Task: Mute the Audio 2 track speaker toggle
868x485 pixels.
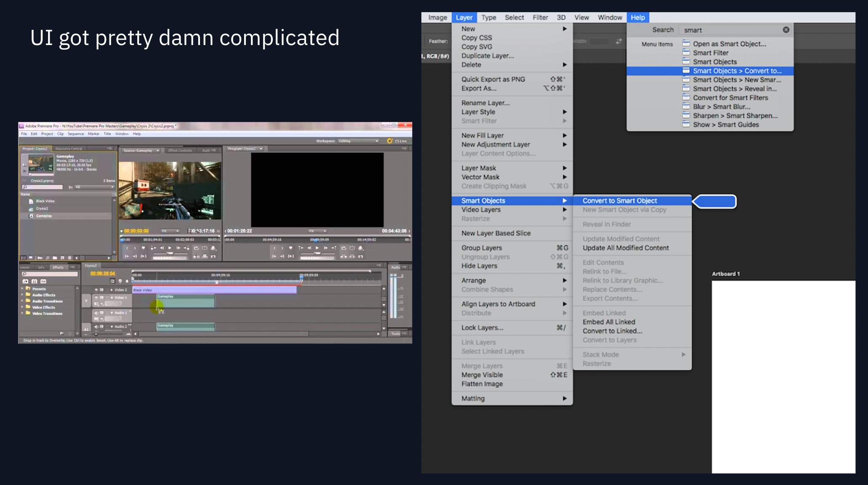Action: point(96,327)
